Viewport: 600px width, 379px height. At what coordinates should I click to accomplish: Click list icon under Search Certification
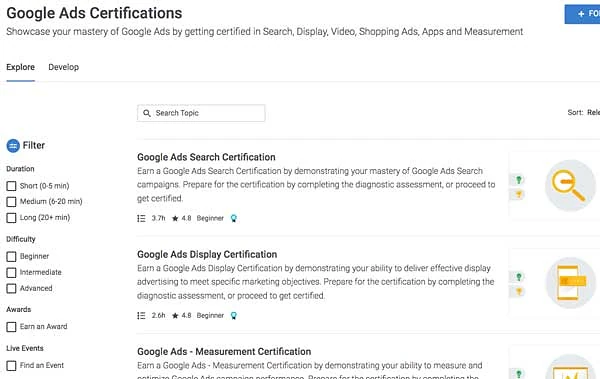(141, 218)
